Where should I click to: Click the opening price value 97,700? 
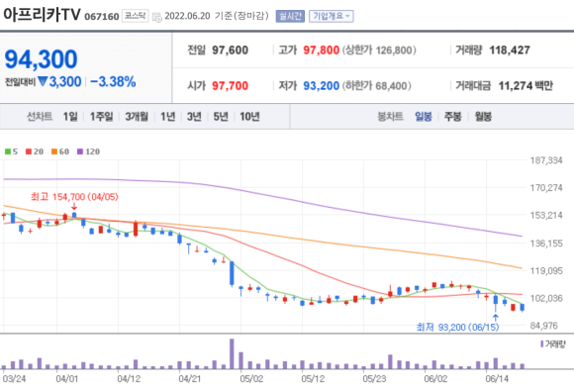coord(231,86)
